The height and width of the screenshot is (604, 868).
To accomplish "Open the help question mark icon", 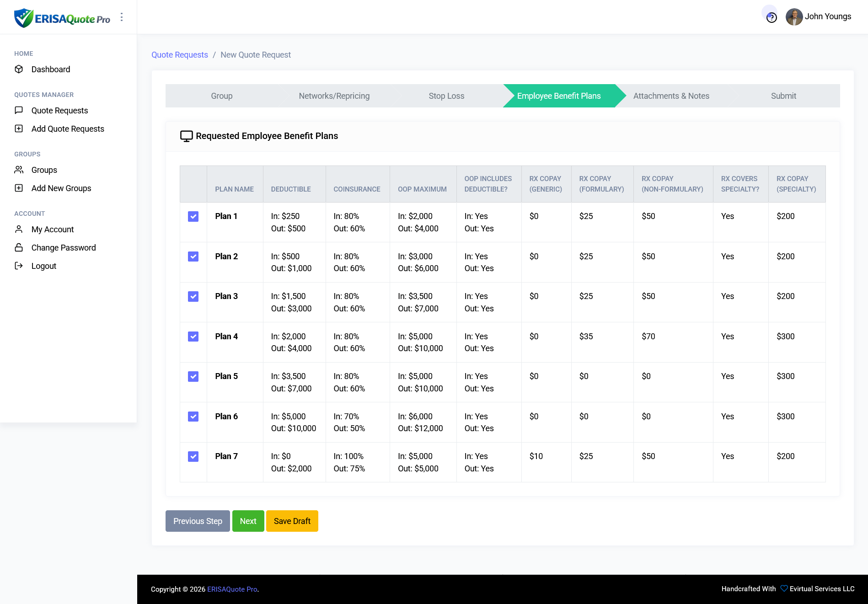I will (772, 17).
